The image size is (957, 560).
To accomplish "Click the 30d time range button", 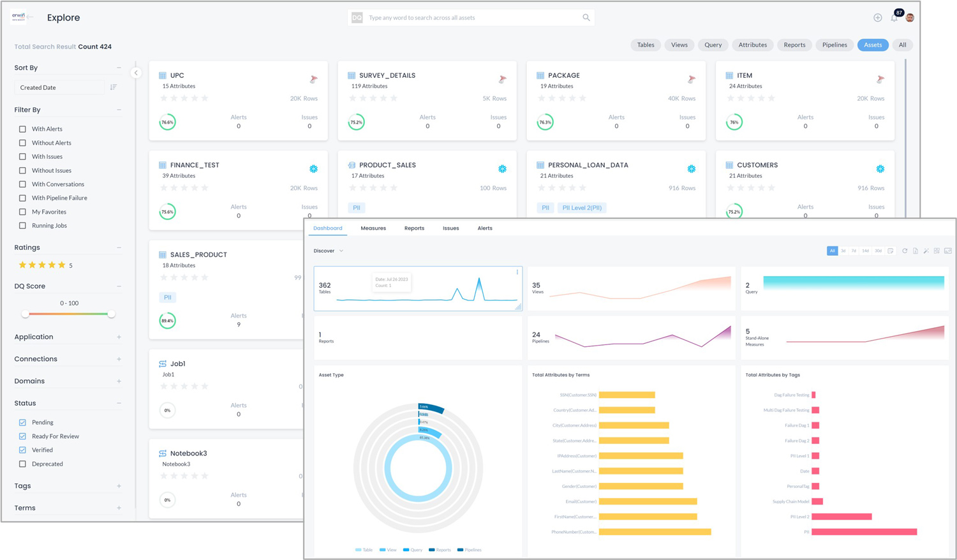I will [x=878, y=251].
